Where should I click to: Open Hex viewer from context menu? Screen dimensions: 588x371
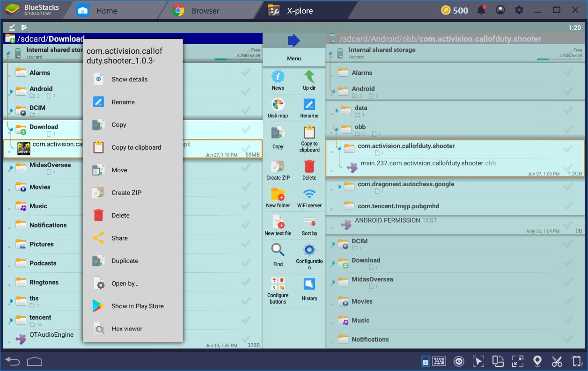pos(133,329)
